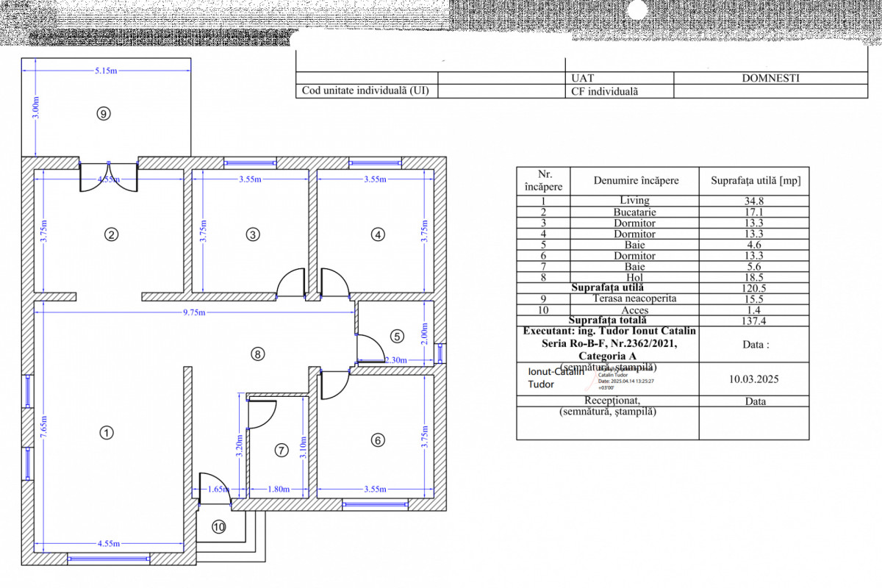Click the circled number 10 access marker
The height and width of the screenshot is (588, 882).
tap(218, 526)
